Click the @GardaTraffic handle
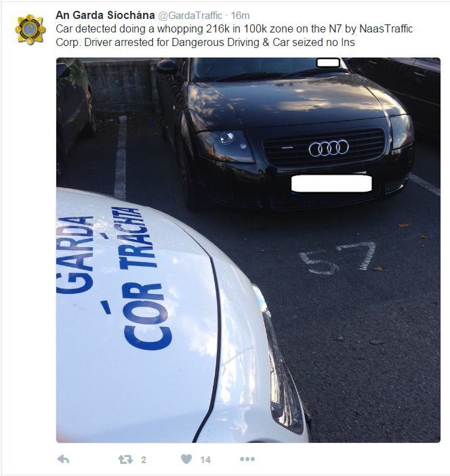450x476 pixels. point(190,16)
